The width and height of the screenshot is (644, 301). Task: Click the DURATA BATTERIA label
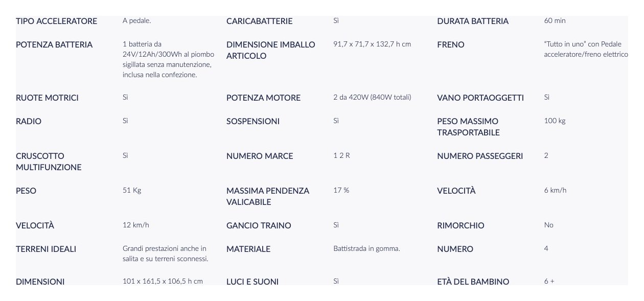pos(473,21)
